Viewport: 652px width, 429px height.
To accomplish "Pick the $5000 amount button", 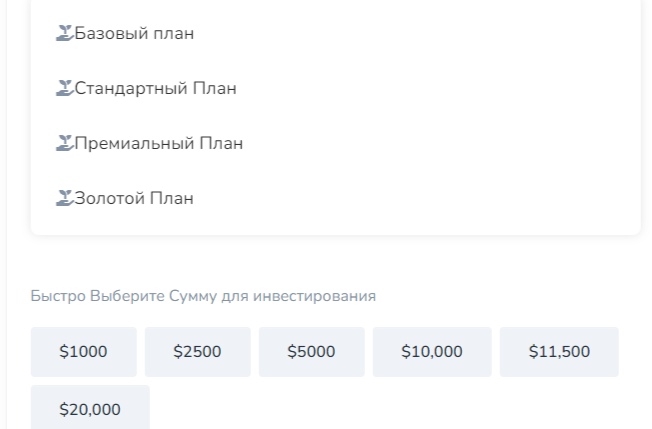I will 311,352.
